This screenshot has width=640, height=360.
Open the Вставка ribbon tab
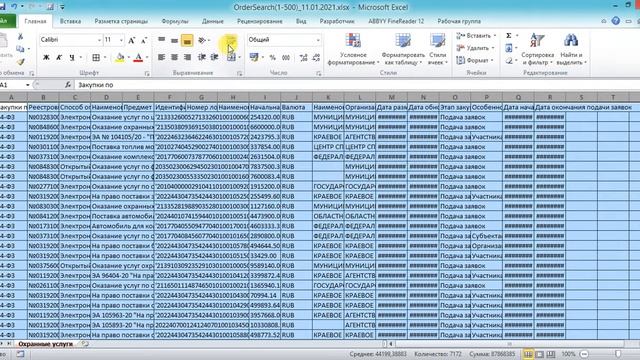(x=70, y=21)
